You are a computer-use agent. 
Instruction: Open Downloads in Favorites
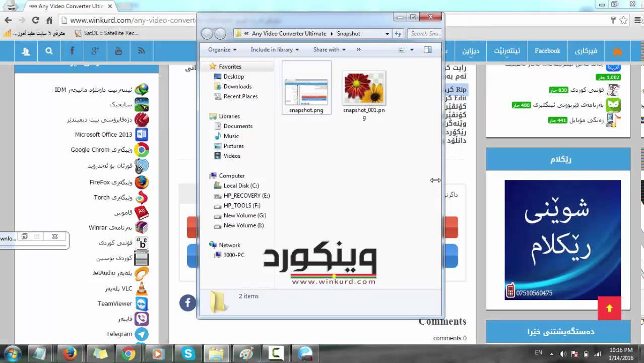tap(237, 87)
